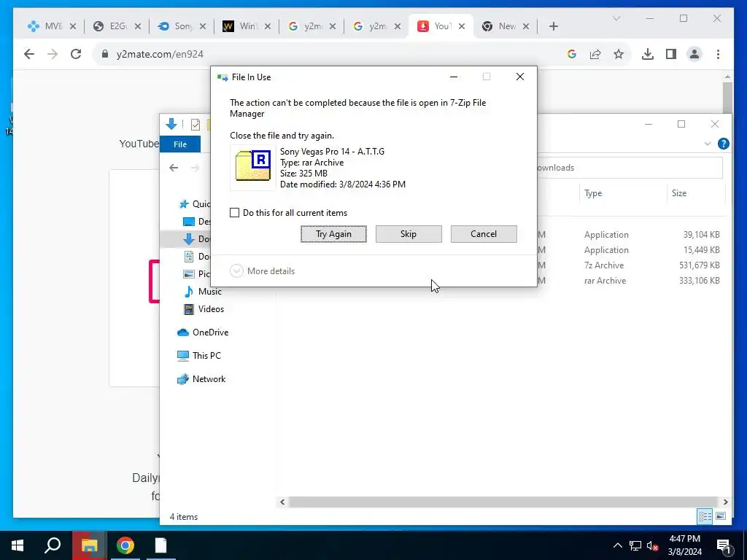Click the Google icon in address bar
This screenshot has width=747, height=560.
pos(572,54)
